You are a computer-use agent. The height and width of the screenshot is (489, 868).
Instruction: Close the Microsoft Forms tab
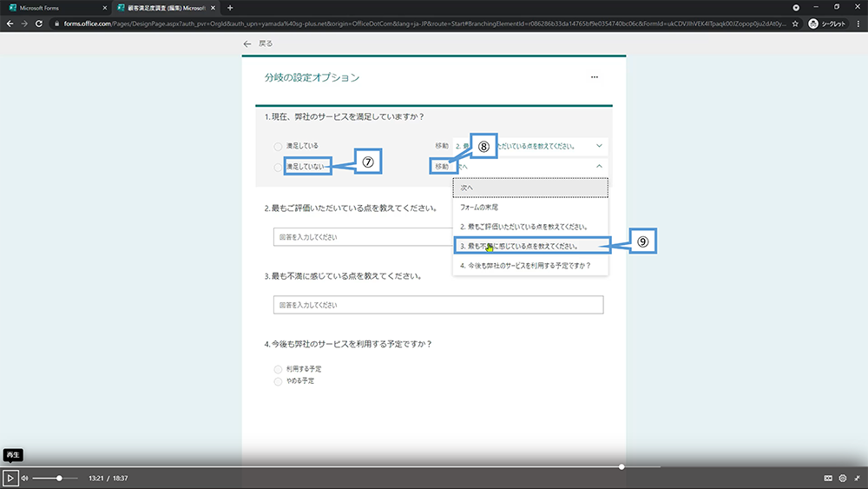point(105,8)
